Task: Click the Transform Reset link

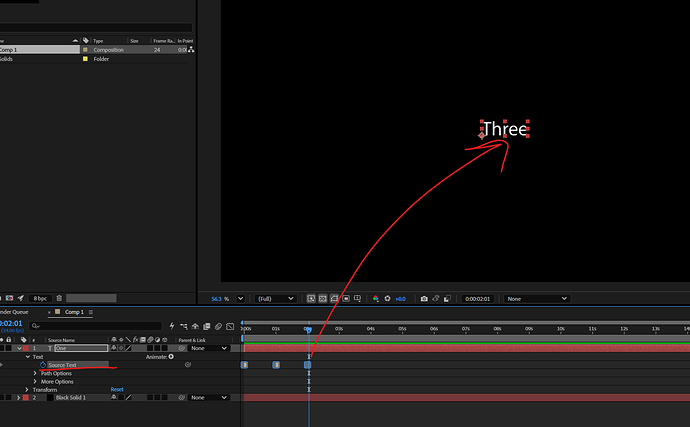Action: tap(117, 390)
